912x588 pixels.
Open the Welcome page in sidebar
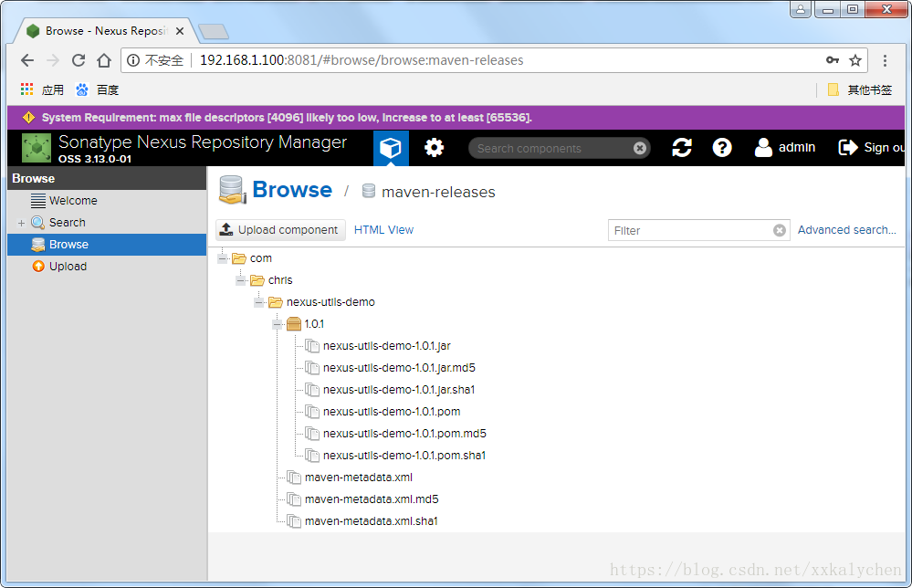click(x=73, y=201)
